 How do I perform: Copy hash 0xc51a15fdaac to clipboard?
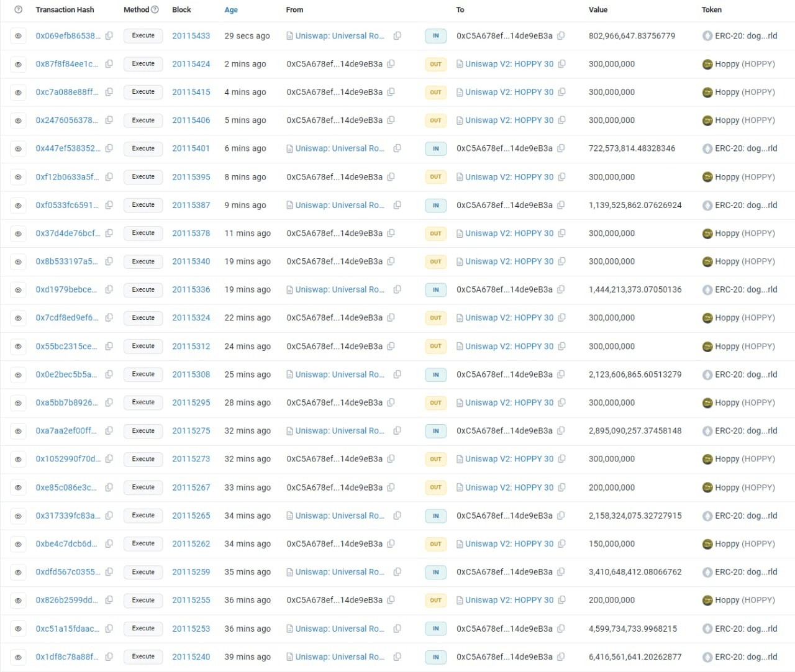tap(109, 629)
